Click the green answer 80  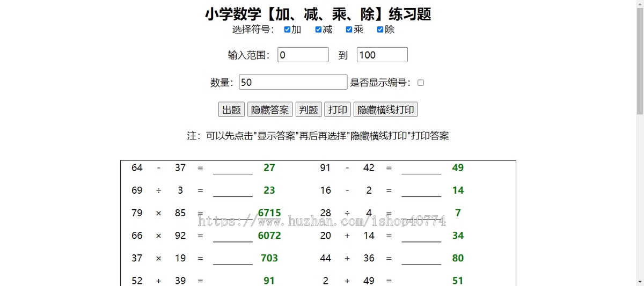(x=458, y=258)
